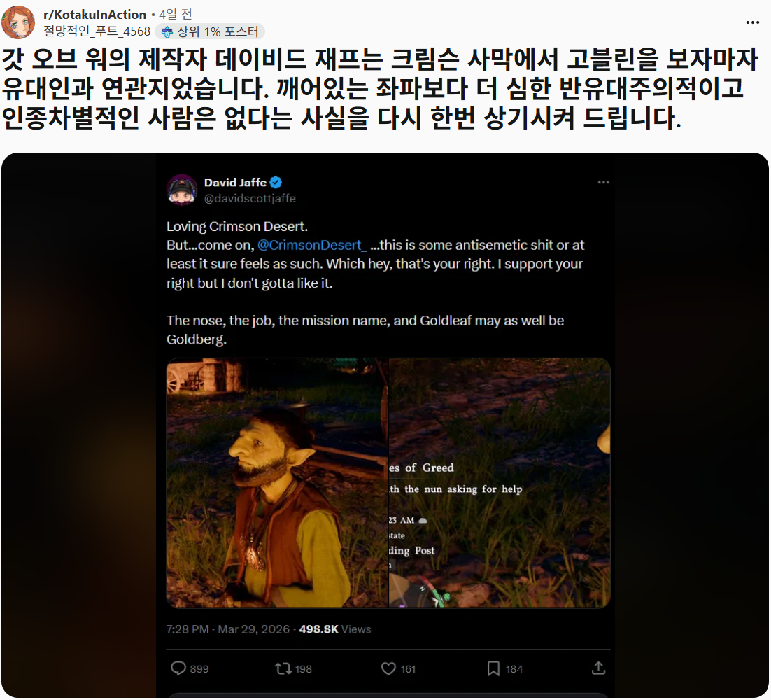This screenshot has height=700, width=771.
Task: Click the username 절망적인_푸트_4568
Action: pos(97,31)
